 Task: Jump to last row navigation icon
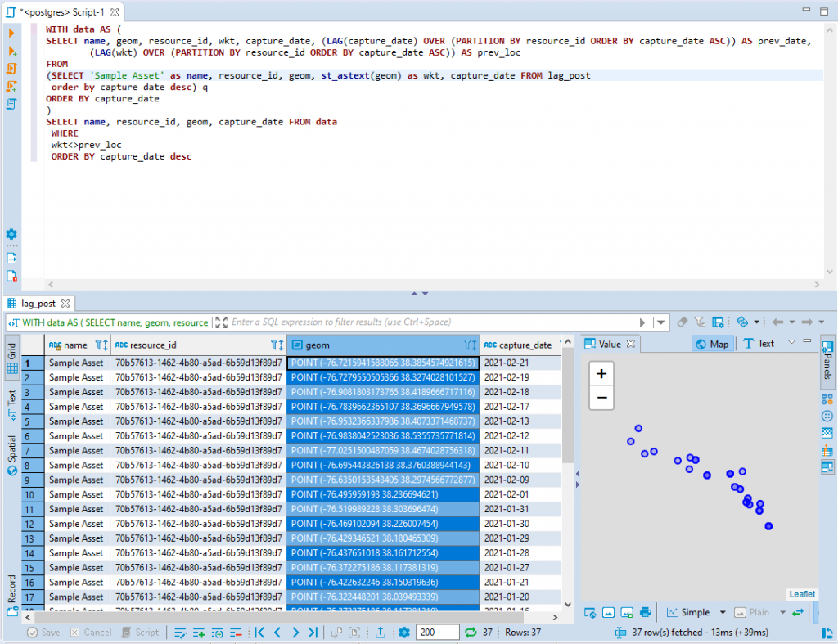[313, 633]
